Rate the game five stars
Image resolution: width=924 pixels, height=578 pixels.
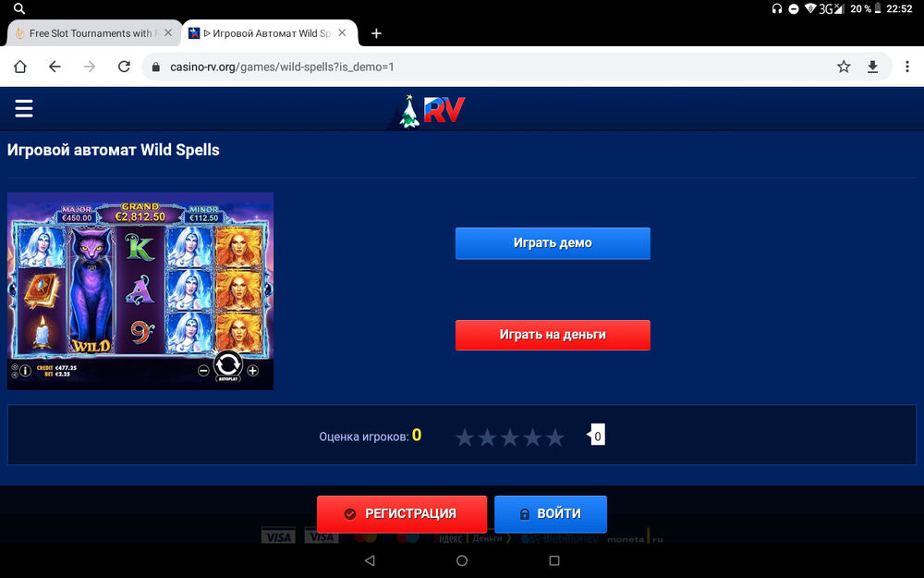[x=555, y=437]
